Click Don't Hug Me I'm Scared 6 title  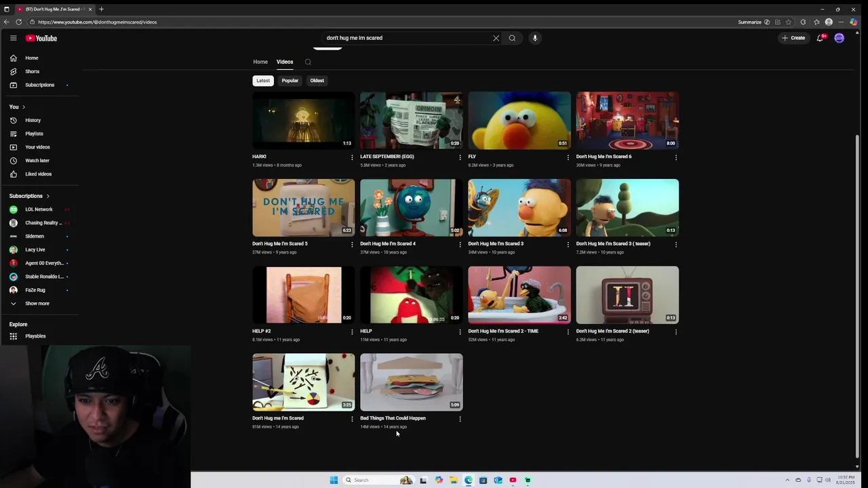click(x=604, y=157)
